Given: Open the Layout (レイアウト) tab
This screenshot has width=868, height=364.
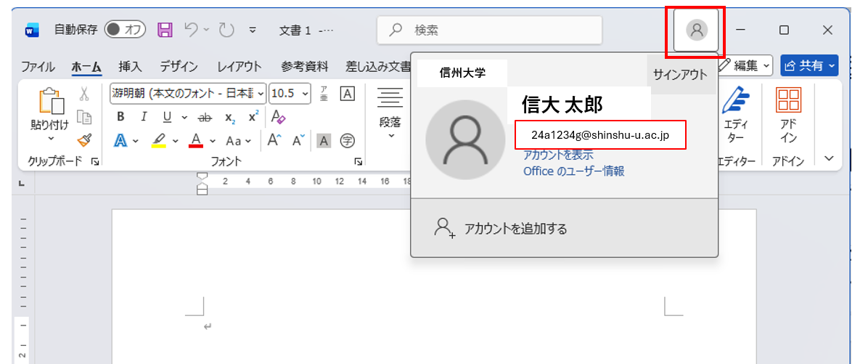Looking at the screenshot, I should tap(239, 67).
